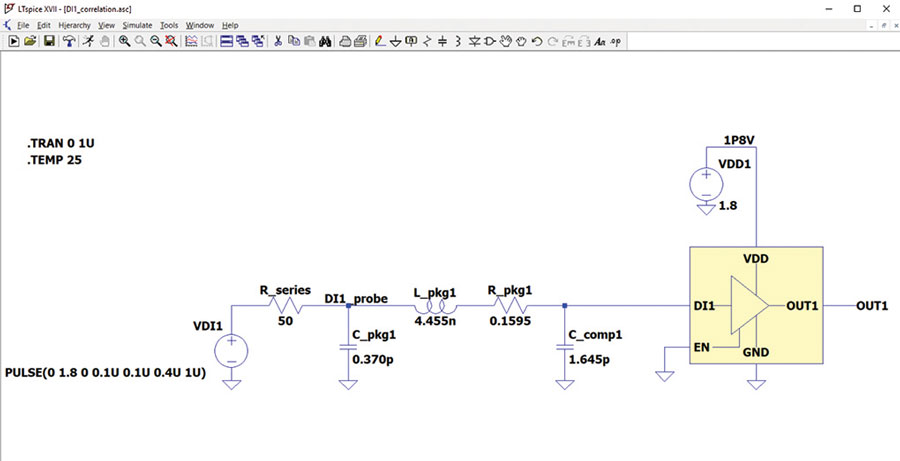This screenshot has height=461, width=900.
Task: Select the Draw Wire pencil tool
Action: coord(379,41)
